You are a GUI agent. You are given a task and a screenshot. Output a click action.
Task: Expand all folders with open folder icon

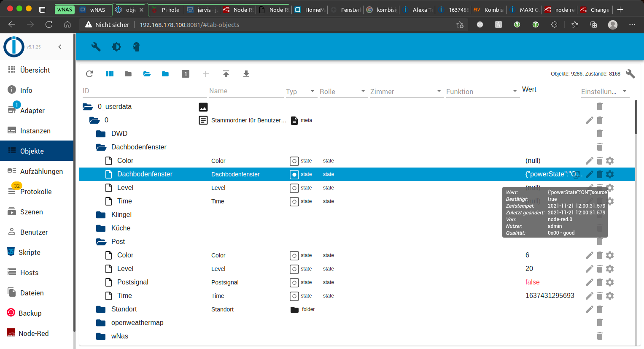pos(147,74)
